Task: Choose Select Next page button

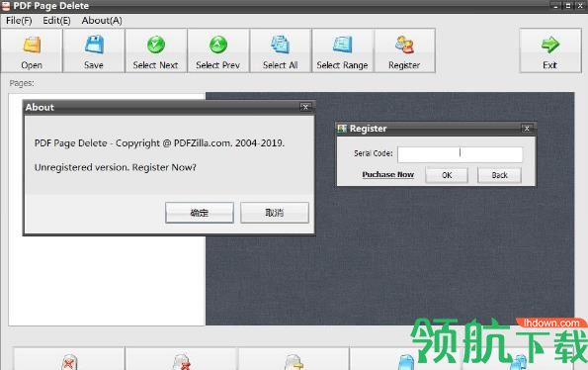Action: (x=155, y=50)
